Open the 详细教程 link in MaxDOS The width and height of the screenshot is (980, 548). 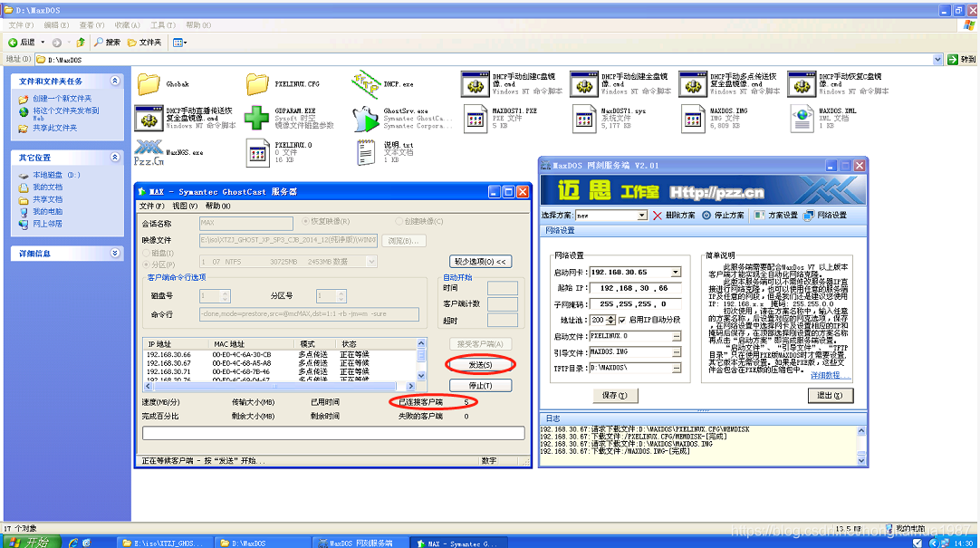click(830, 376)
